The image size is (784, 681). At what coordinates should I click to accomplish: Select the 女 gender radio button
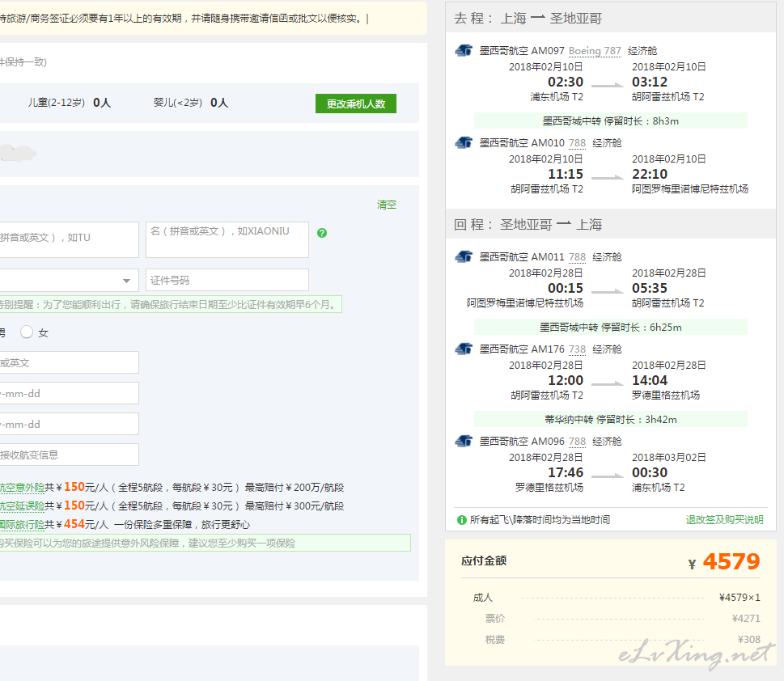point(27,332)
